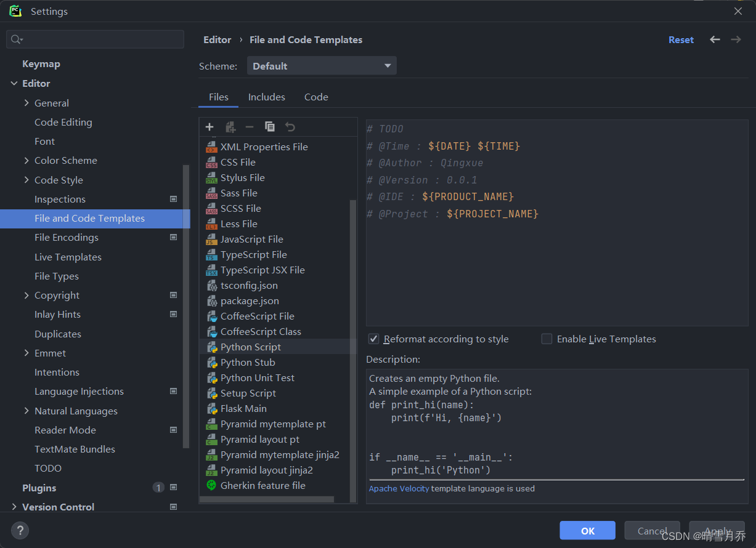Select the Python Stub template icon
The height and width of the screenshot is (548, 756).
coord(211,362)
